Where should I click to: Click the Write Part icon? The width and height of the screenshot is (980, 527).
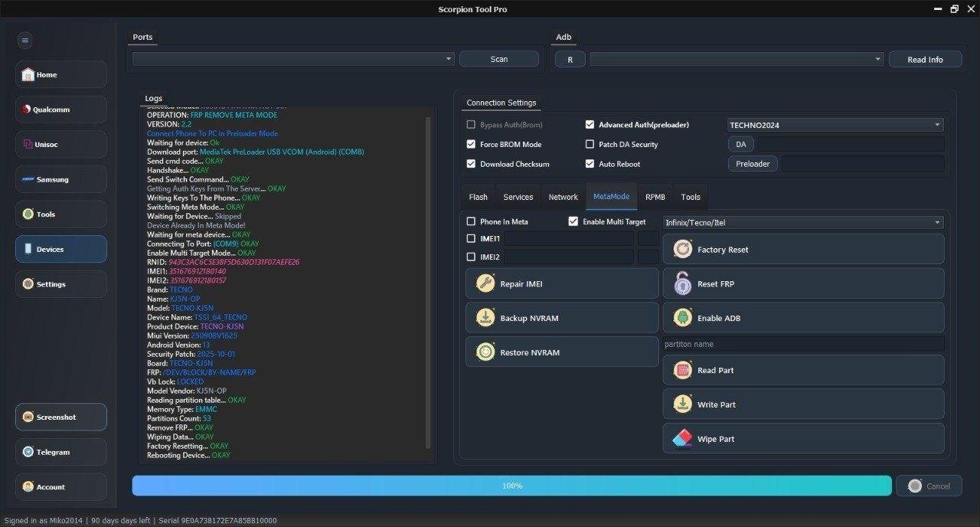[682, 404]
